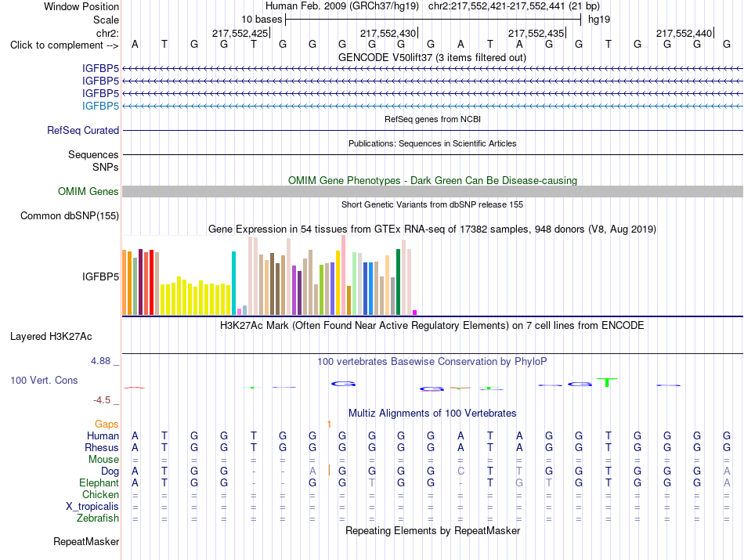The height and width of the screenshot is (560, 744).
Task: Click the RepeatMasker track label
Action: coord(86,541)
